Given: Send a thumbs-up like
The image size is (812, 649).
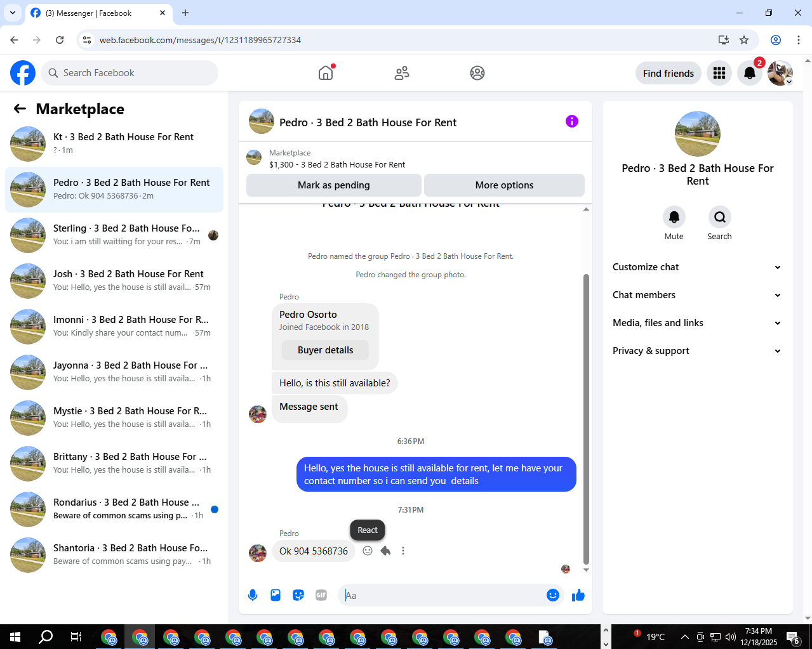Looking at the screenshot, I should (x=578, y=595).
